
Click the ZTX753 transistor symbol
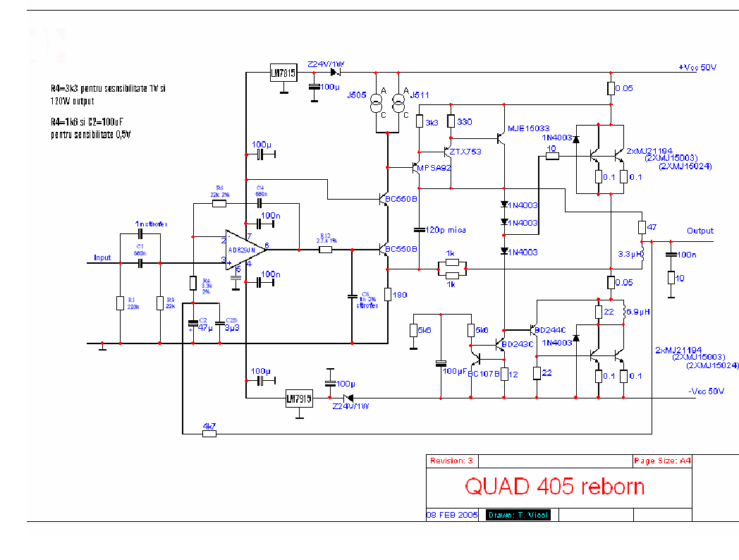[x=448, y=152]
